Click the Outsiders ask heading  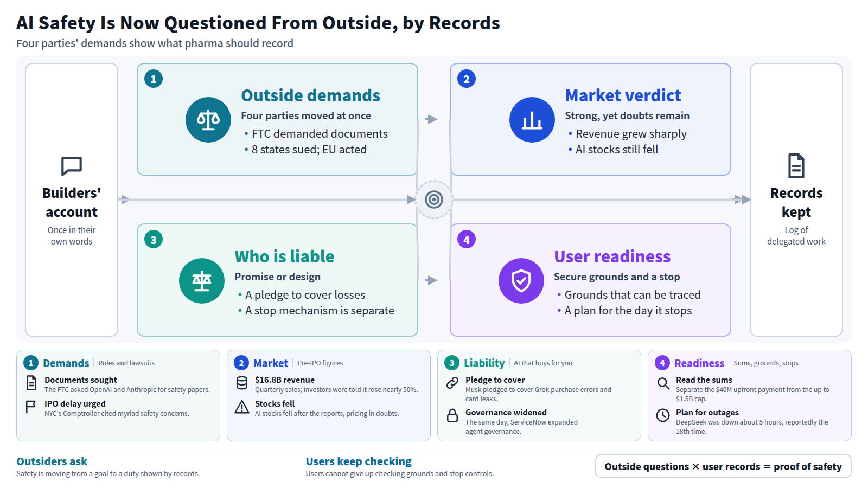coord(52,461)
